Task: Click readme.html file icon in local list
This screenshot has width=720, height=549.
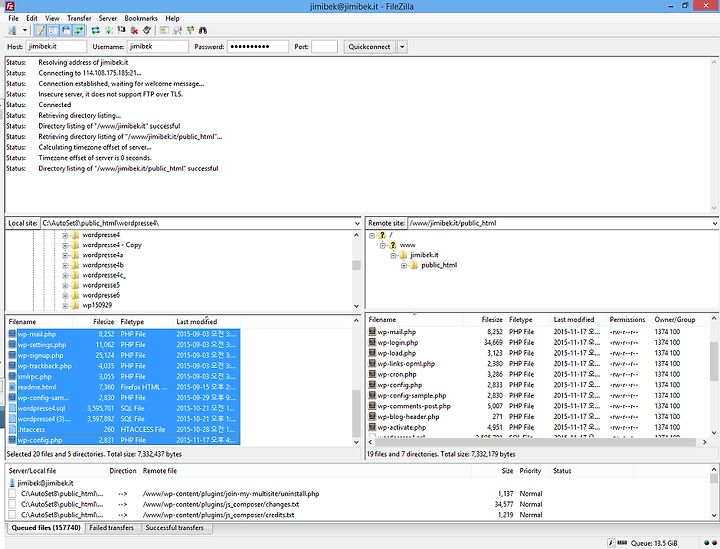Action: [x=12, y=387]
